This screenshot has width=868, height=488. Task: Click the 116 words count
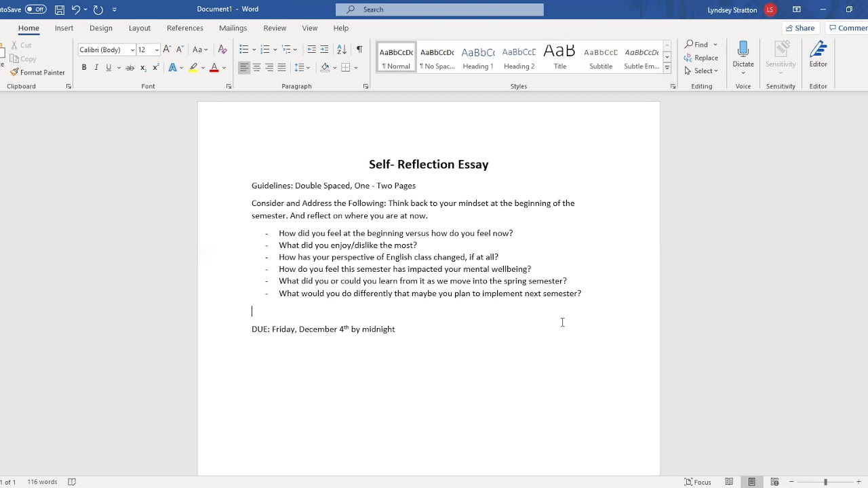click(42, 482)
